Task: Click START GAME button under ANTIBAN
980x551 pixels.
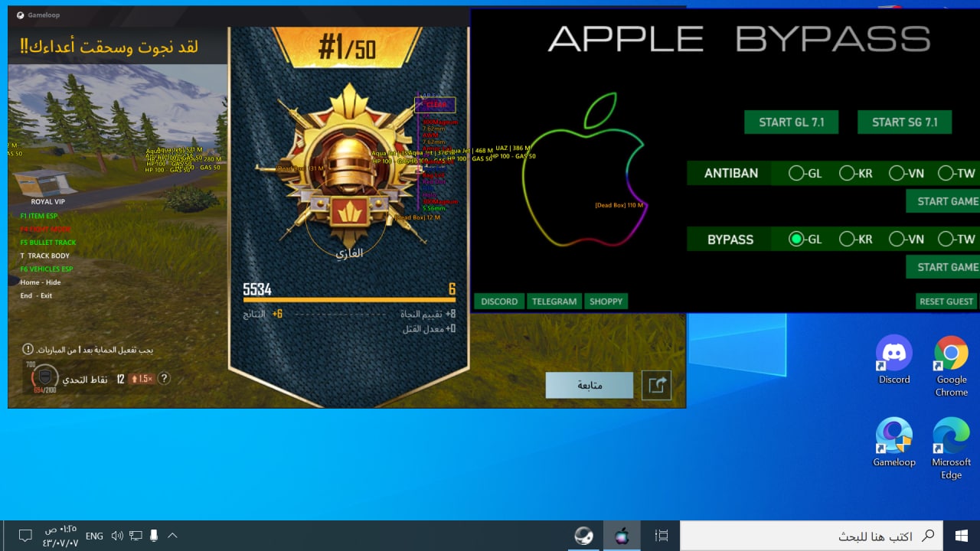Action: click(x=943, y=201)
